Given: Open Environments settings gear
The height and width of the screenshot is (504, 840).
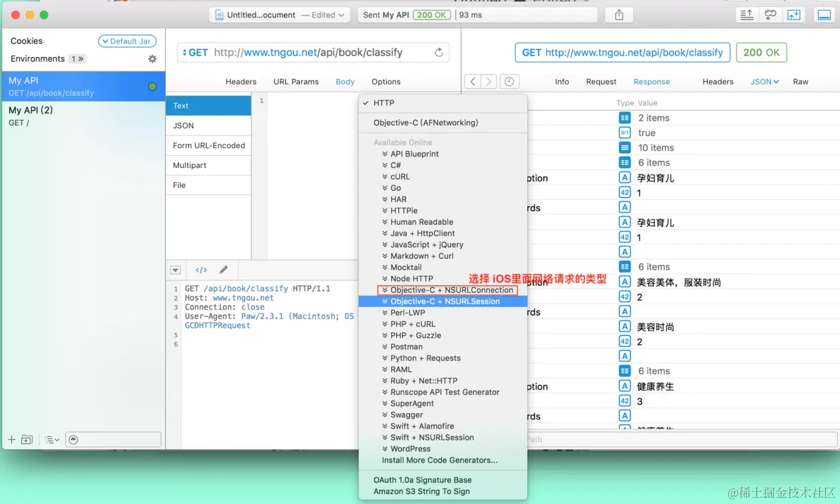Looking at the screenshot, I should pos(152,59).
